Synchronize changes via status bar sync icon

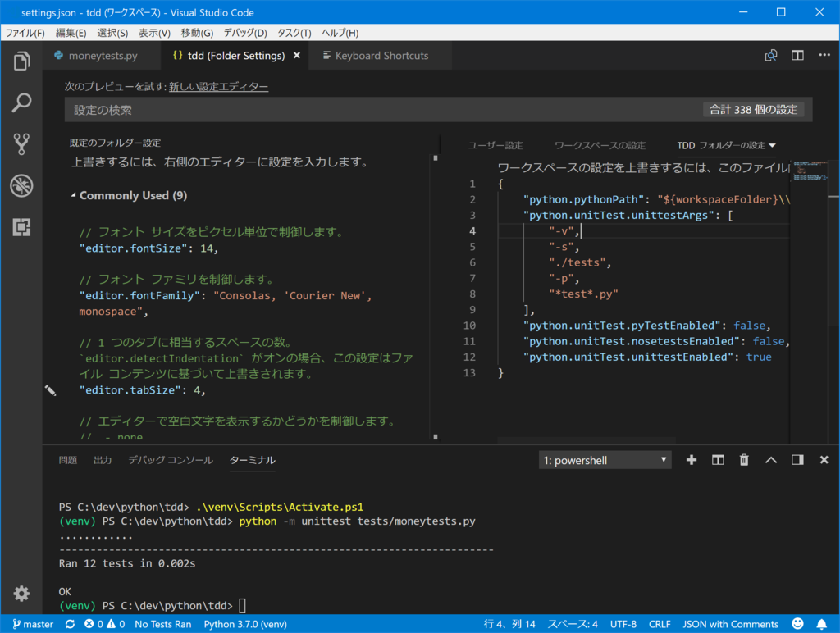coord(71,625)
